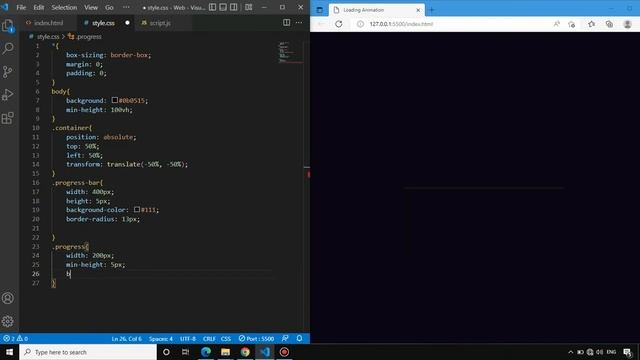This screenshot has width=640, height=360.
Task: Click the Type here to search box
Action: click(x=88, y=352)
